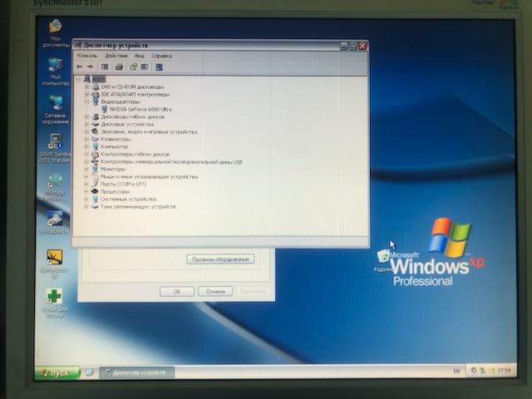Open the Справка menu

tap(161, 56)
